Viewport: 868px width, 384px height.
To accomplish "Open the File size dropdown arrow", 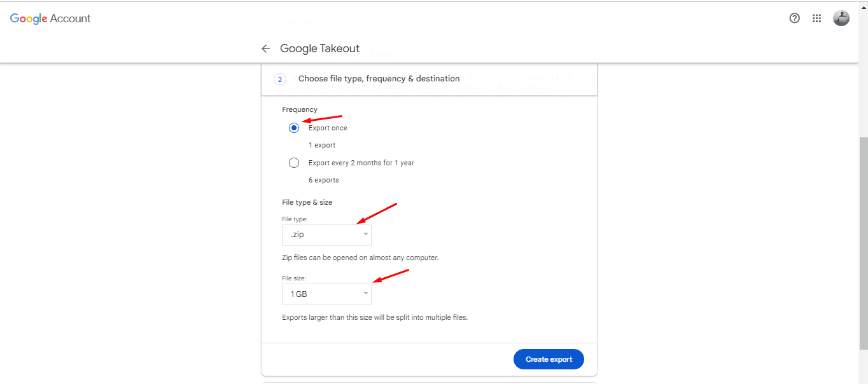I will coord(367,294).
